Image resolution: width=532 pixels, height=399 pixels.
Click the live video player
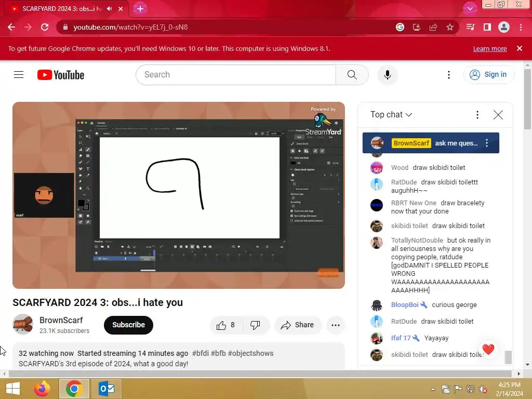tap(179, 195)
